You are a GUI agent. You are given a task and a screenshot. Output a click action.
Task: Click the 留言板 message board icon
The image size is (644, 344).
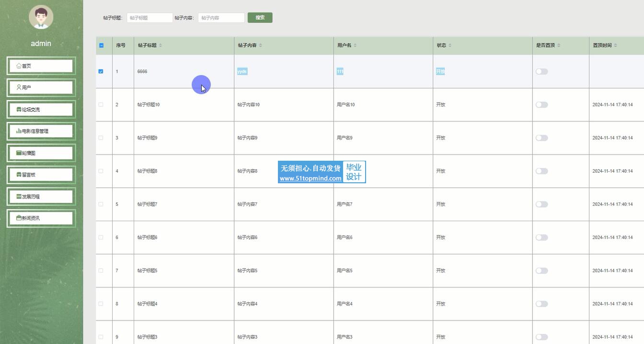coord(19,175)
